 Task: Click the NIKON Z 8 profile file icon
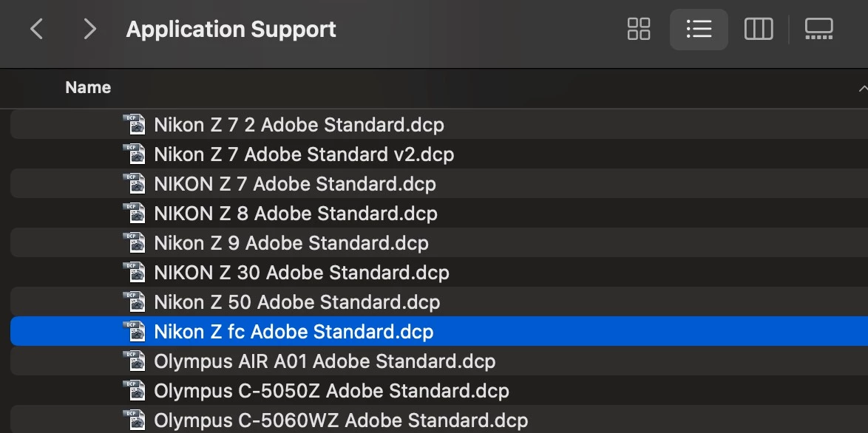pos(134,214)
